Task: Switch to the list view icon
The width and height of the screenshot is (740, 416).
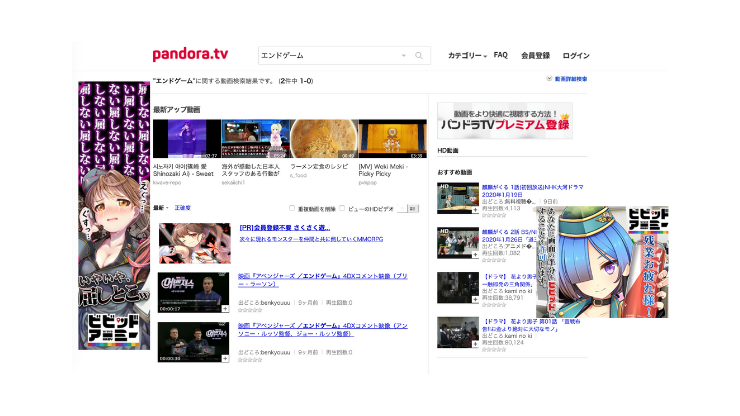Action: tap(414, 208)
